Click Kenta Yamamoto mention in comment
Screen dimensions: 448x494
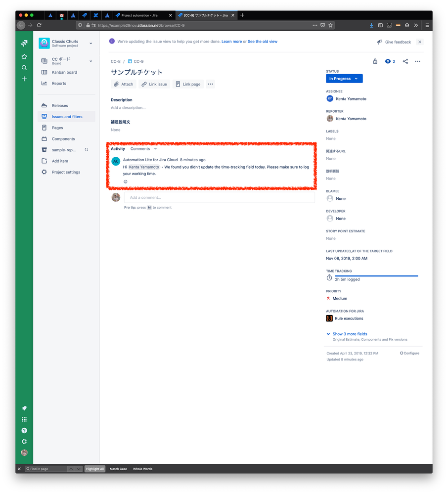click(144, 167)
